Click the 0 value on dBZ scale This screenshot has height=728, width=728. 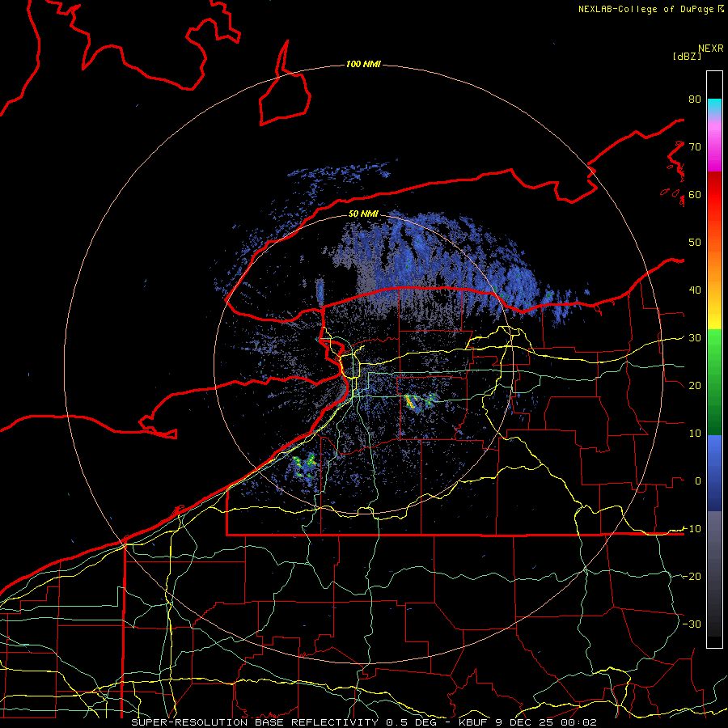(698, 481)
